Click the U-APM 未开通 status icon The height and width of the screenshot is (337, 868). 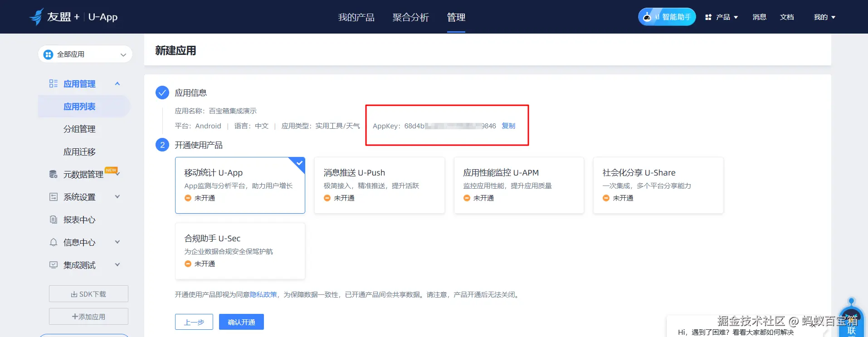coord(467,198)
